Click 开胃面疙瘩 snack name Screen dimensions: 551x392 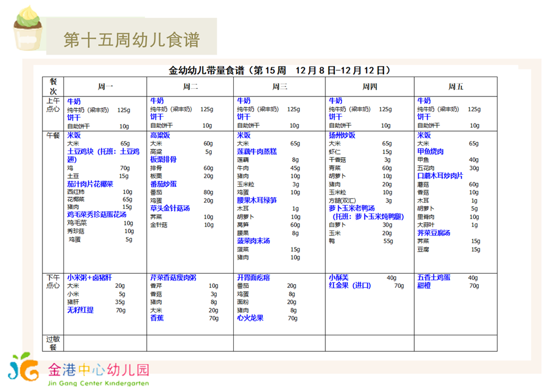pos(253,277)
